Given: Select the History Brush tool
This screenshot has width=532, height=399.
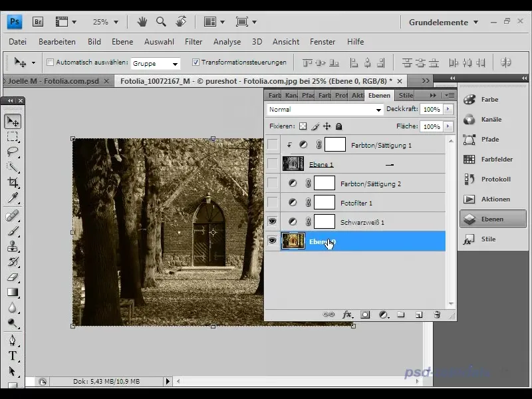Looking at the screenshot, I should coord(13,261).
